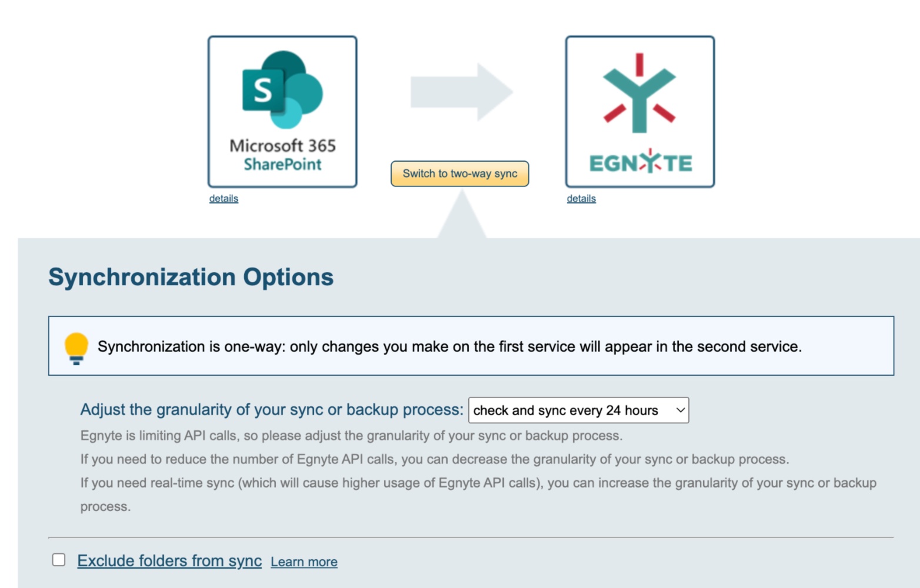Viewport: 920px width, 588px height.
Task: Click the real-time sync explanation paragraph
Action: (478, 483)
